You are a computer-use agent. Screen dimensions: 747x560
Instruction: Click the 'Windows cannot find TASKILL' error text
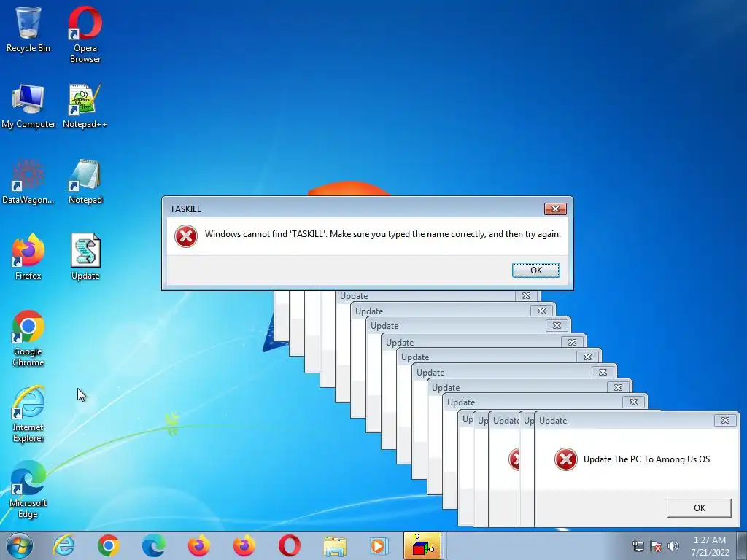[382, 234]
